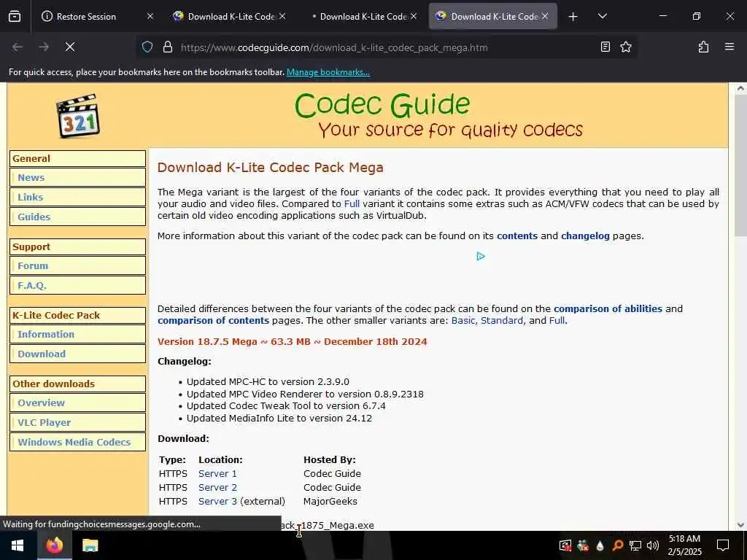Open the magnifier tray icon
Image resolution: width=747 pixels, height=560 pixels.
click(617, 545)
